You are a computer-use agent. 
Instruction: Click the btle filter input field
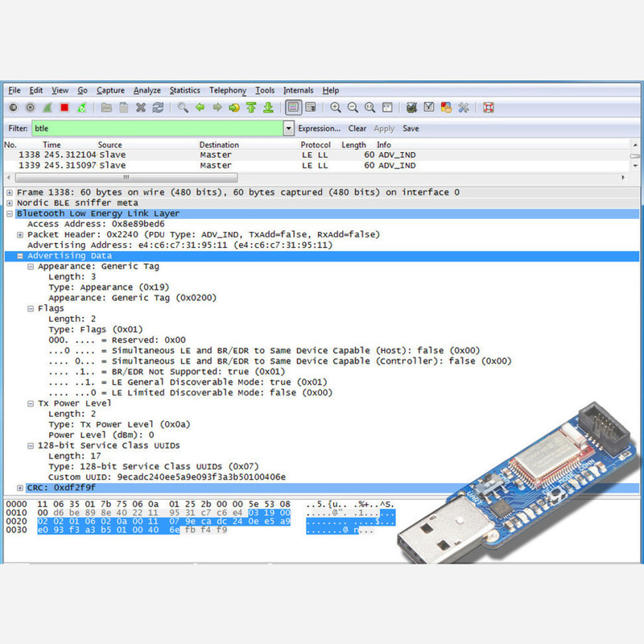coord(157,129)
